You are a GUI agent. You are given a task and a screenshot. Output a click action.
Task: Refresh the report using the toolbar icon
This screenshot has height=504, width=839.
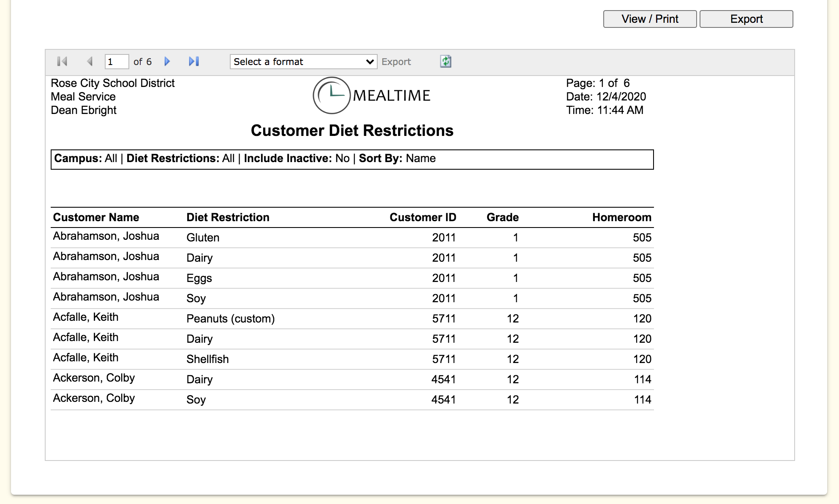(446, 62)
